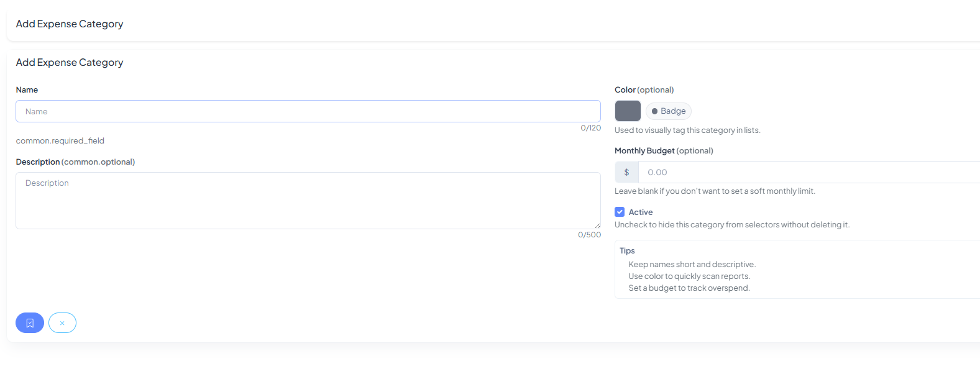Click the common.required_field validation message

click(x=60, y=141)
